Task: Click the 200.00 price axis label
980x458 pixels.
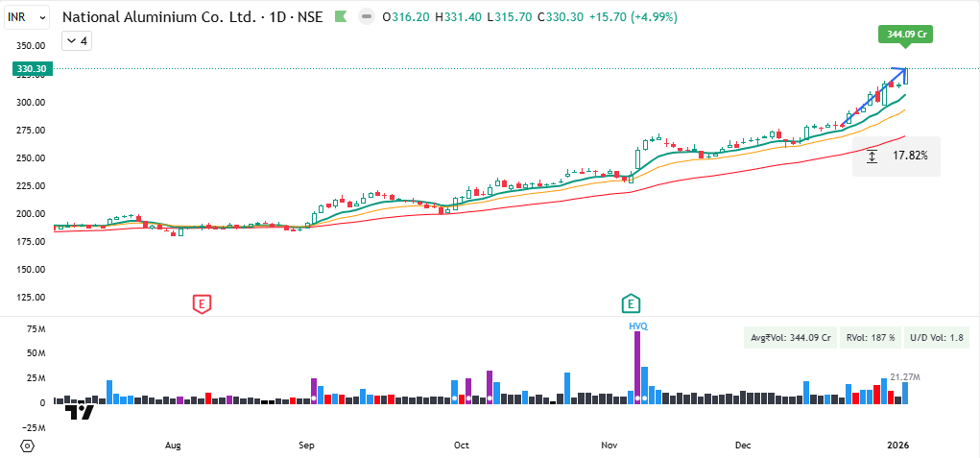Action: click(31, 214)
